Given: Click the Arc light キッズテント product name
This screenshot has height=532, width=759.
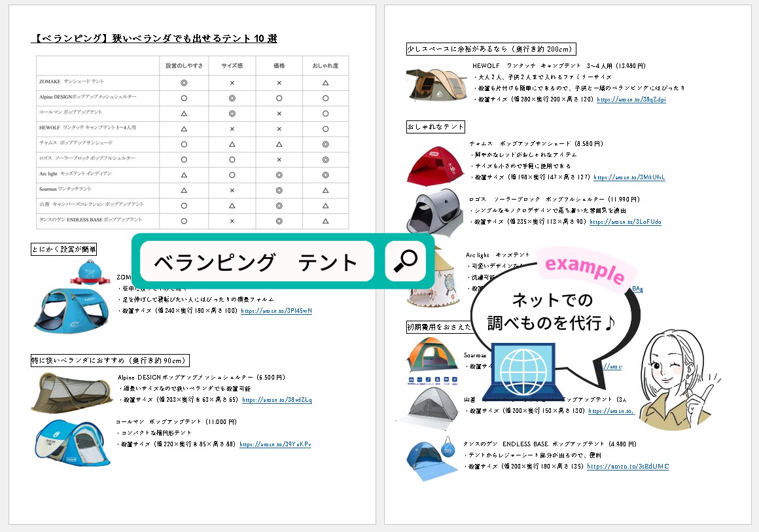Looking at the screenshot, I should [x=498, y=255].
